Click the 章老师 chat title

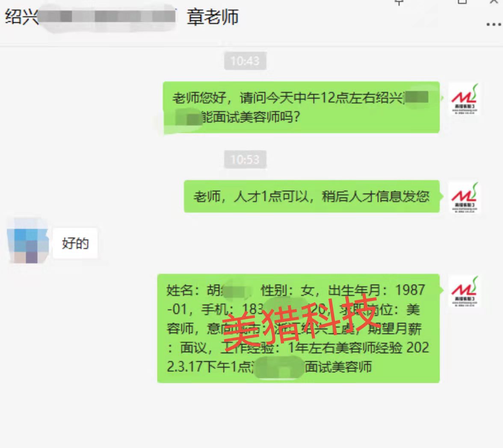(213, 17)
